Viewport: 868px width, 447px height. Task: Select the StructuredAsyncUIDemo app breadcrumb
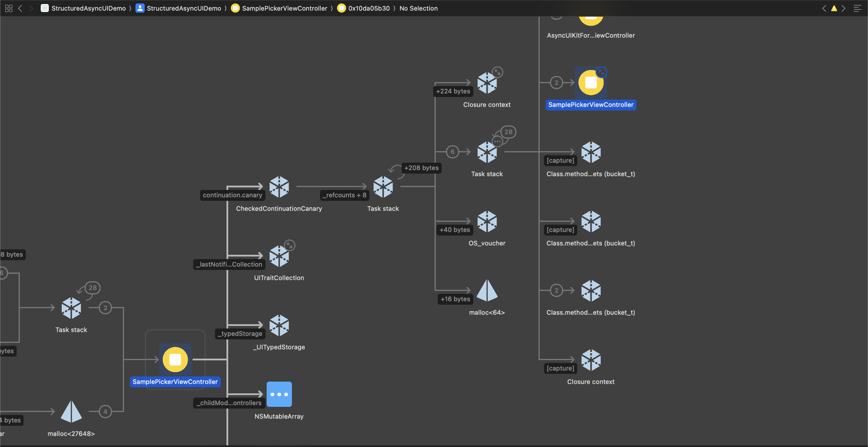coord(84,8)
